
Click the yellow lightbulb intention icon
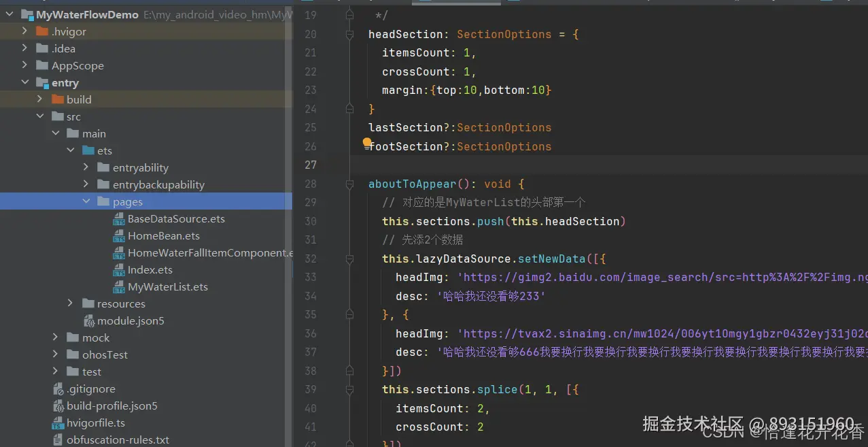[367, 143]
